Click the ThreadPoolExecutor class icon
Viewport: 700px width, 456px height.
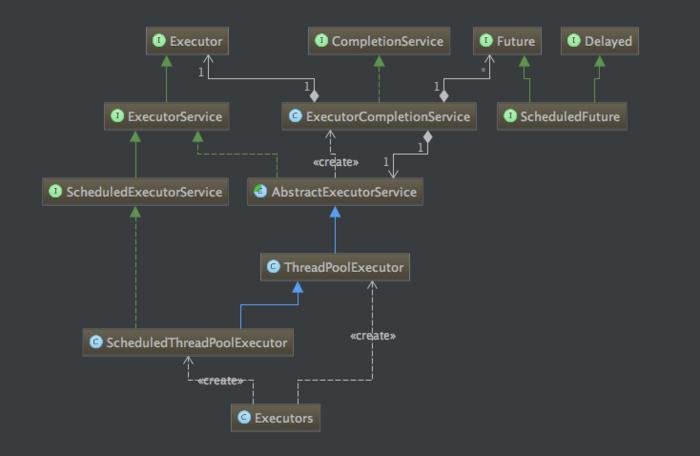(x=273, y=267)
